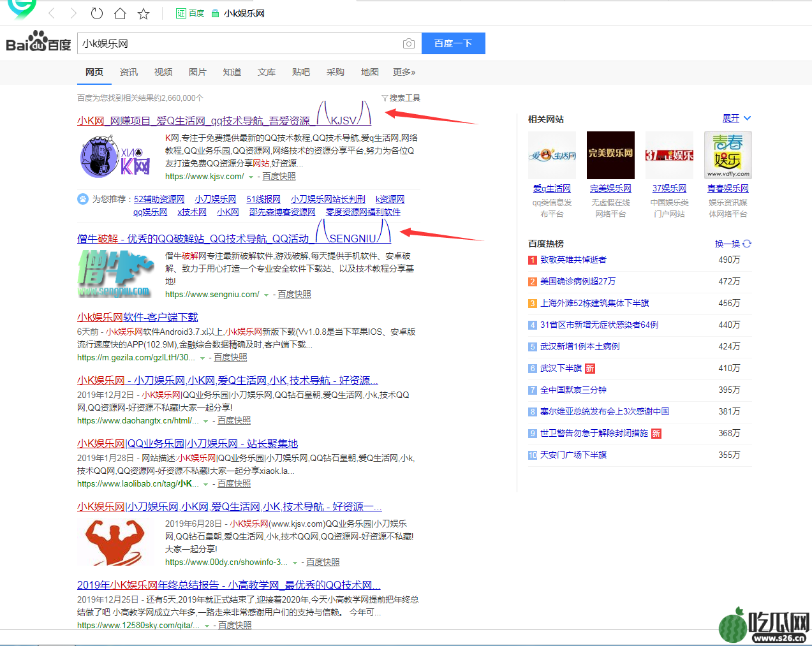812x646 pixels.
Task: Open recommended link 零度资源网福利软件
Action: pyautogui.click(x=363, y=212)
